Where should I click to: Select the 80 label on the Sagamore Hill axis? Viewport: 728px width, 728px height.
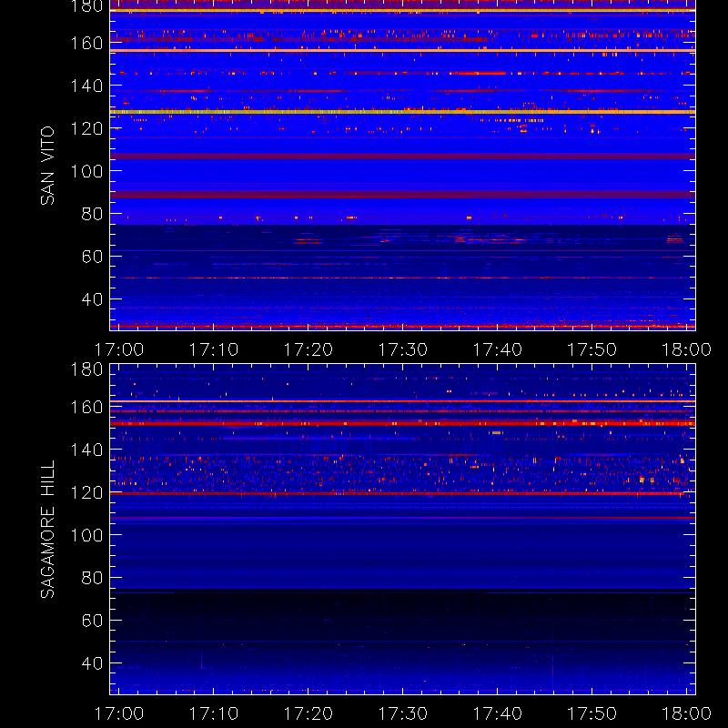[x=92, y=578]
